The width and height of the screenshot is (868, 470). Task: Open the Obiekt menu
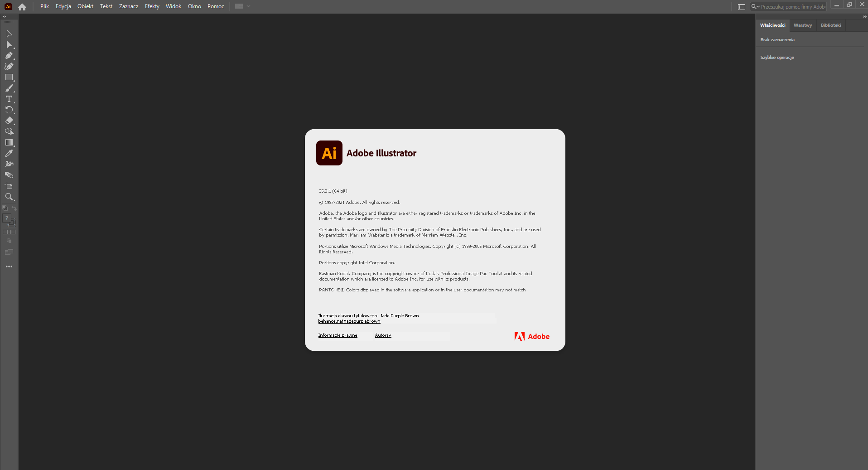pos(85,6)
